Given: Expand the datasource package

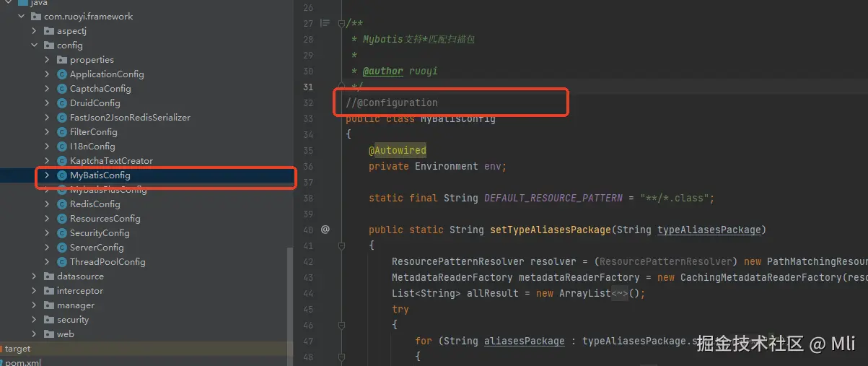Looking at the screenshot, I should point(35,276).
